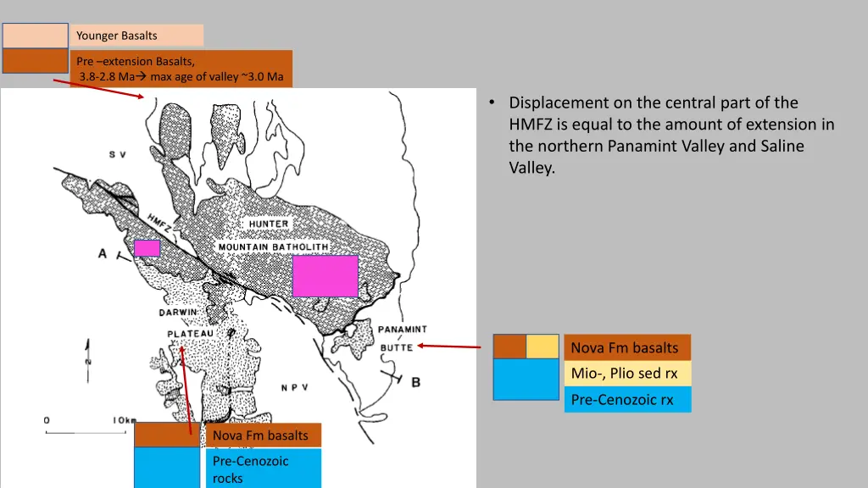Click "Nova Fm basalts" above "Pre-Cenozoic rocks"

263,435
